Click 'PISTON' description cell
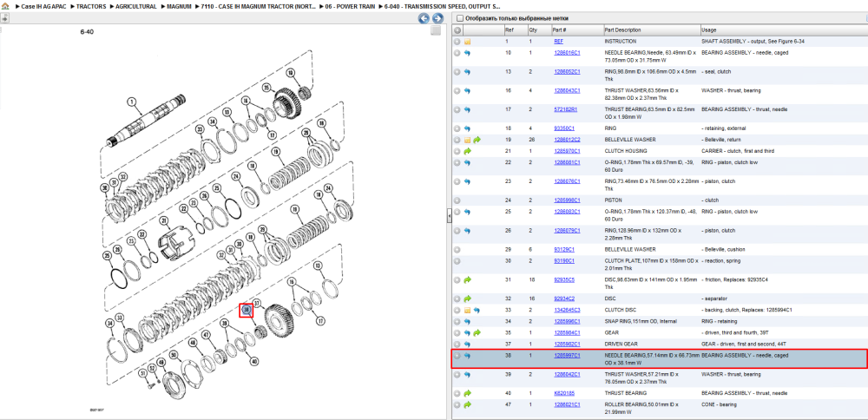Screen dimensions: 868x420 pos(614,200)
